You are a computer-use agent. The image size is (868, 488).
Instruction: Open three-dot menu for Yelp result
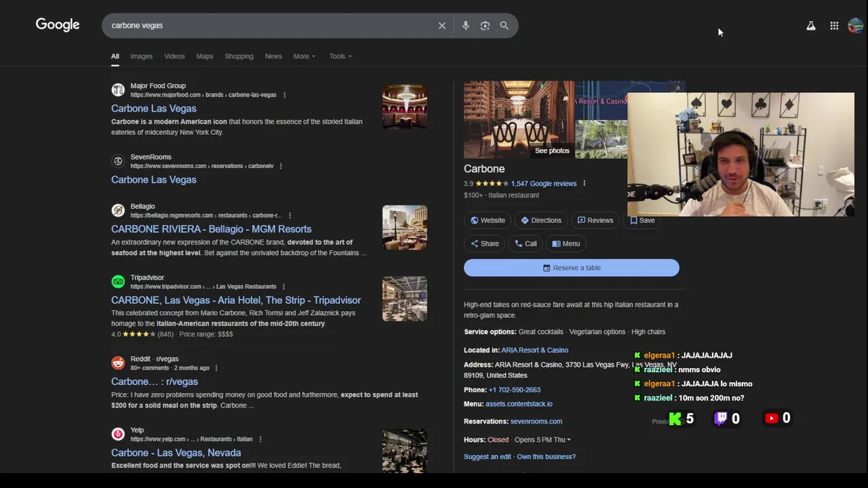tap(260, 439)
